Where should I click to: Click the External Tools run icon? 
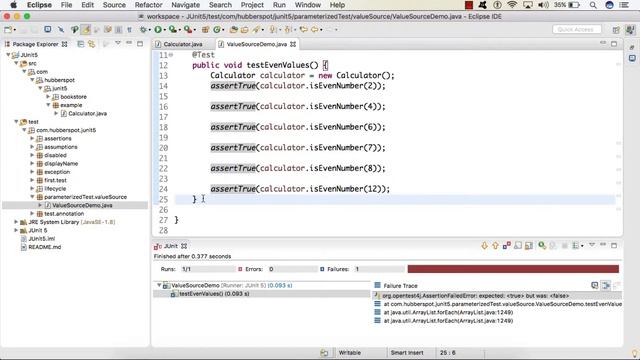tap(187, 29)
